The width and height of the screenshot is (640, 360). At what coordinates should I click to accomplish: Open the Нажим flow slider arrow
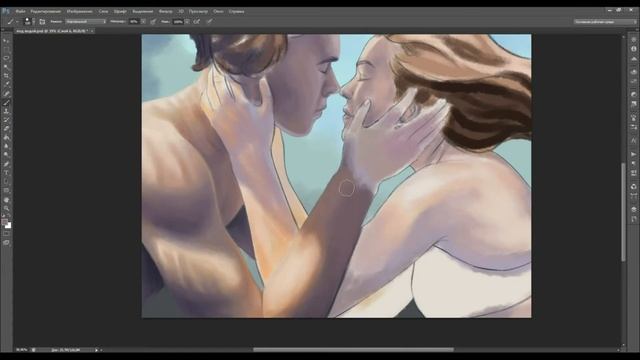(x=187, y=22)
